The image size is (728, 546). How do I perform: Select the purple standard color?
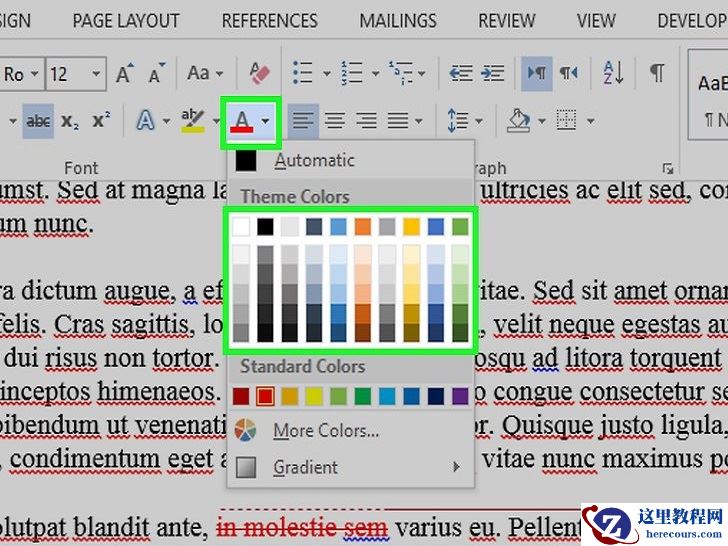coord(460,396)
